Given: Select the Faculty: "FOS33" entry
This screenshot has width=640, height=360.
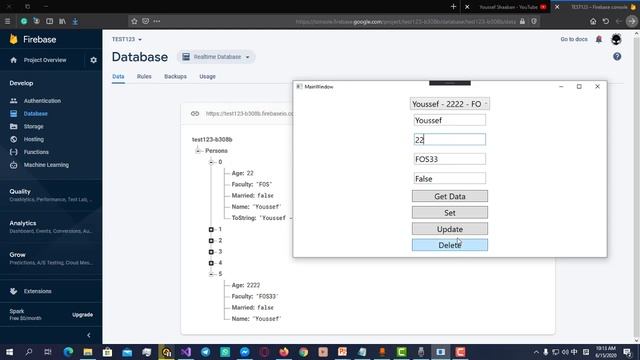Looking at the screenshot, I should [x=255, y=296].
